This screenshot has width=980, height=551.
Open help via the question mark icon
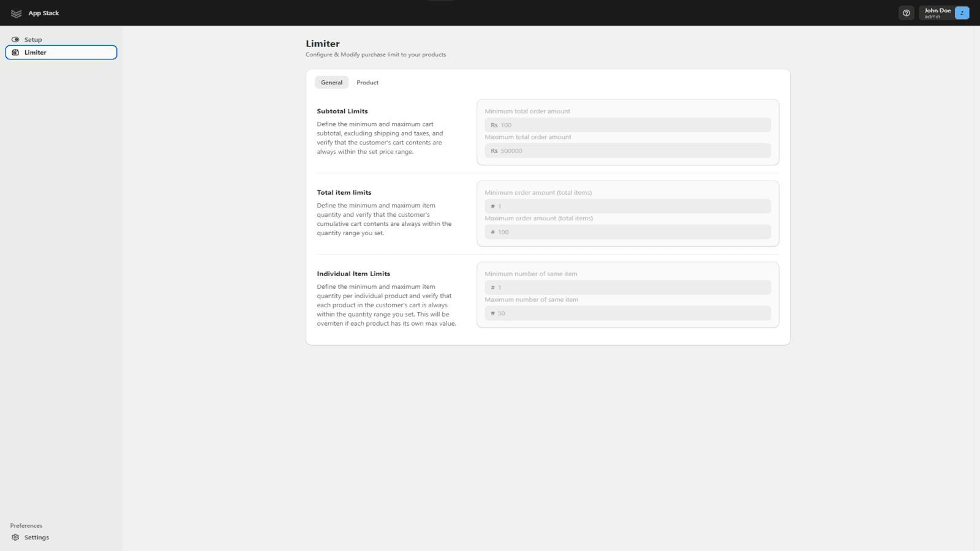click(907, 13)
